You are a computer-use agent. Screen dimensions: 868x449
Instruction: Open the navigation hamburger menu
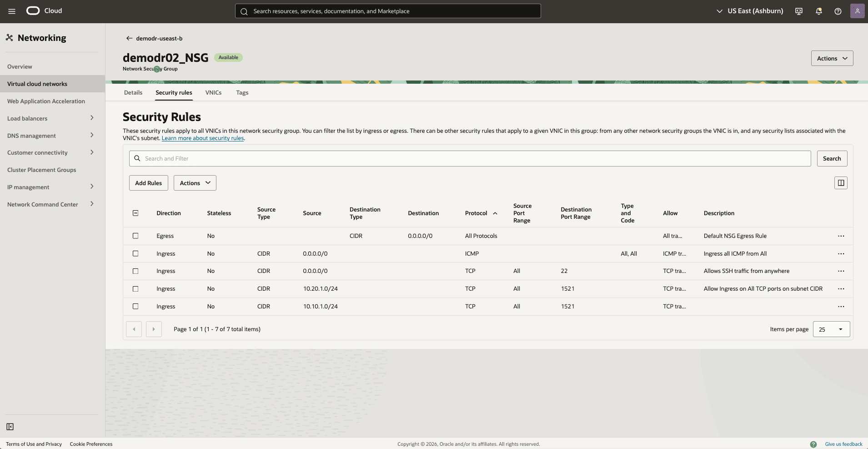[11, 10]
